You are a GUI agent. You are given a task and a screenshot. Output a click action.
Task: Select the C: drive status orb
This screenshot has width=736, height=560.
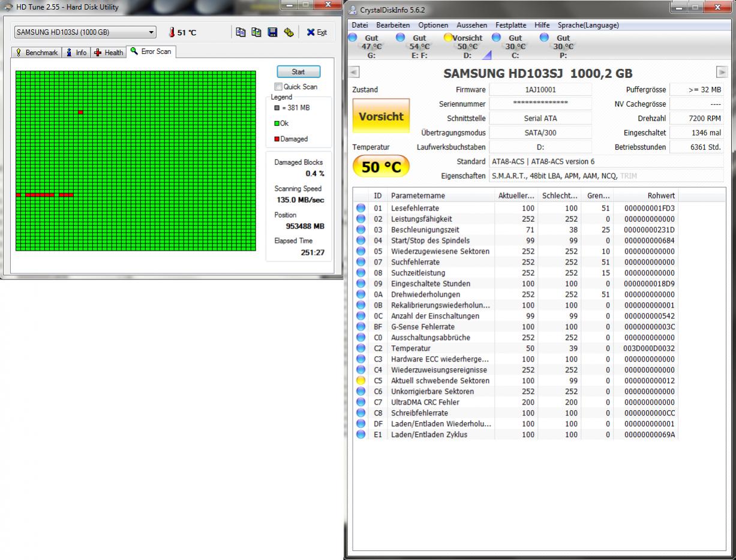coord(497,38)
